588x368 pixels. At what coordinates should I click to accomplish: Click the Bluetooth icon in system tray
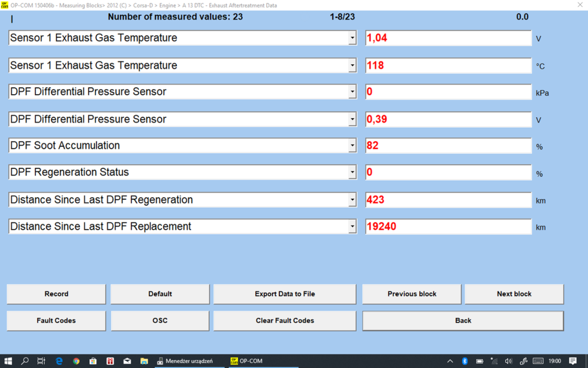[465, 360]
